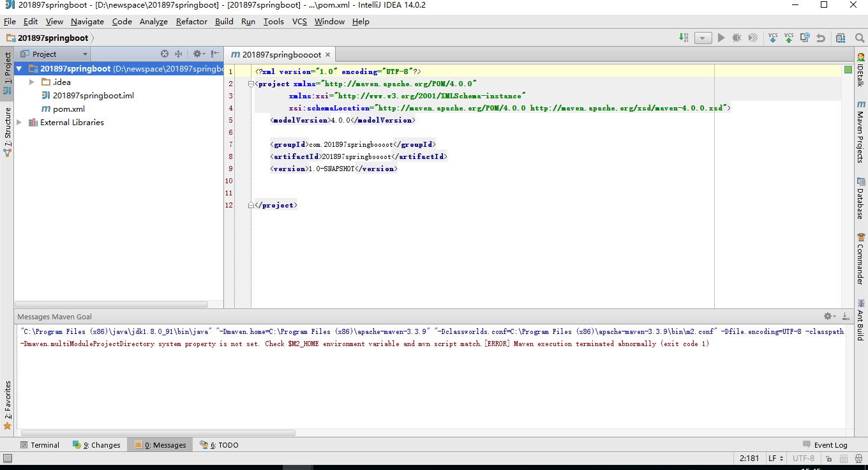Image resolution: width=868 pixels, height=470 pixels.
Task: Expand the .idea folder tree node
Action: tap(32, 82)
